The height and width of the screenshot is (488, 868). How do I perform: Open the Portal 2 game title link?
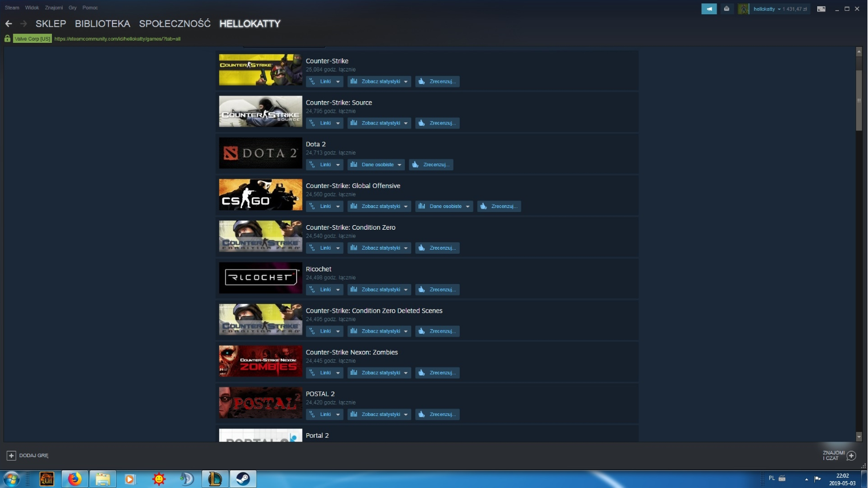317,435
